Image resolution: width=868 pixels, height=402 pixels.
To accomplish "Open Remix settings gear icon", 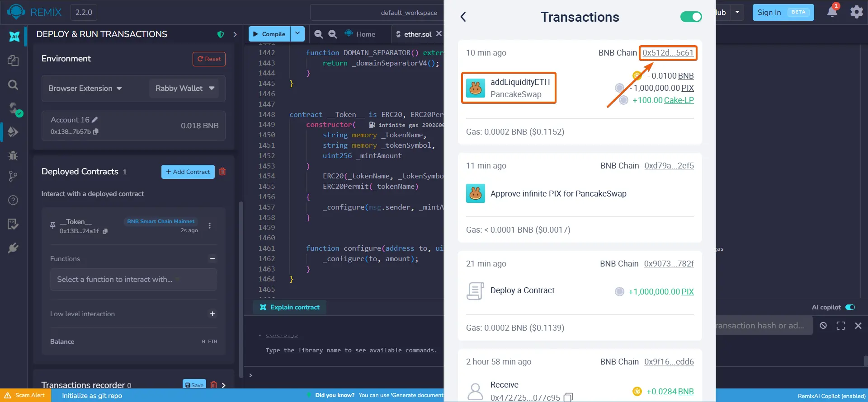I will click(x=856, y=12).
